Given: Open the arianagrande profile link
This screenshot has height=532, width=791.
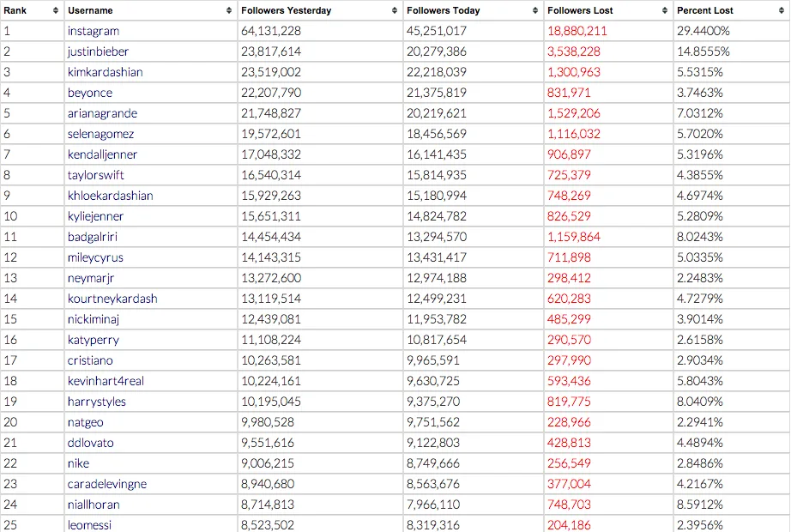Looking at the screenshot, I should (x=101, y=113).
